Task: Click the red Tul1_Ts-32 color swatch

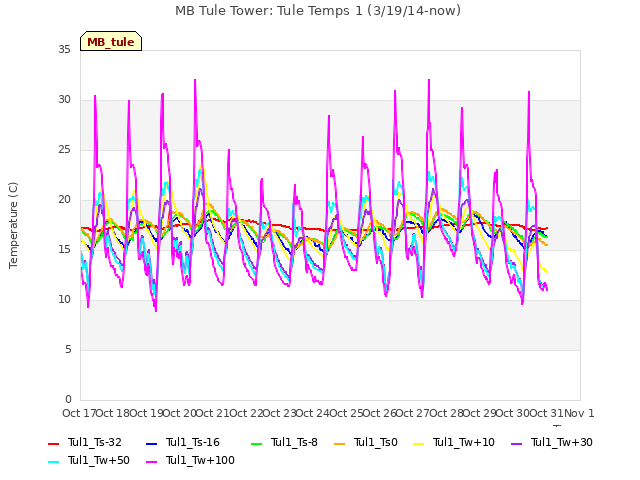Action: pos(53,443)
